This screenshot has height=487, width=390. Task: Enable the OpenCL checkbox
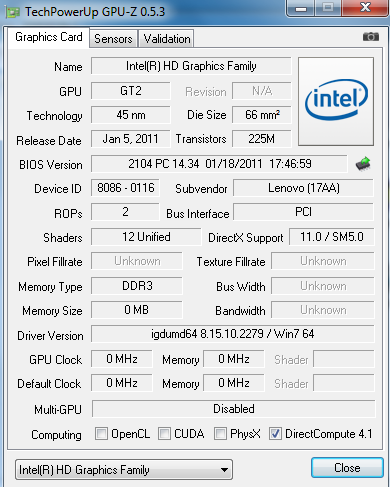click(x=101, y=434)
